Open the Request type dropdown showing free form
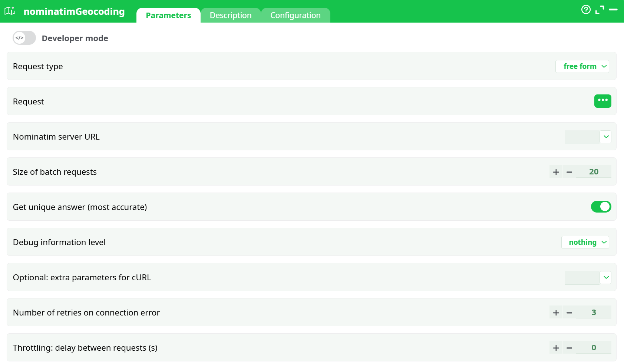 coord(582,66)
